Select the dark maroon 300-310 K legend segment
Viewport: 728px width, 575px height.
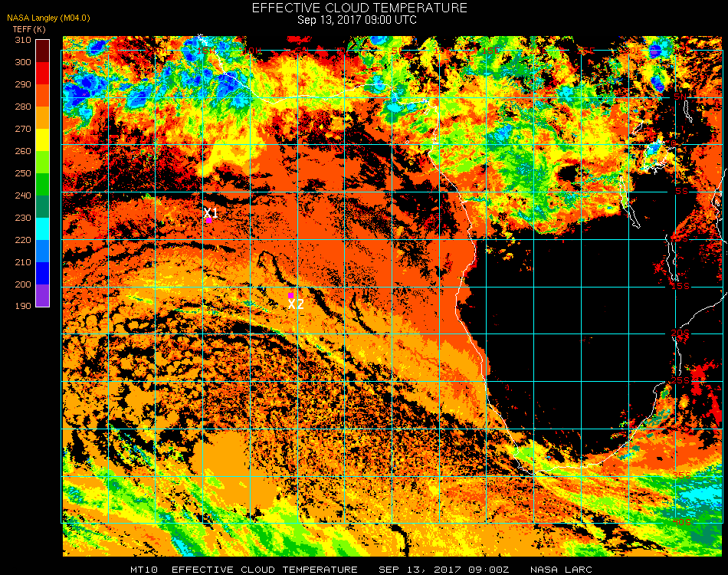(42, 51)
